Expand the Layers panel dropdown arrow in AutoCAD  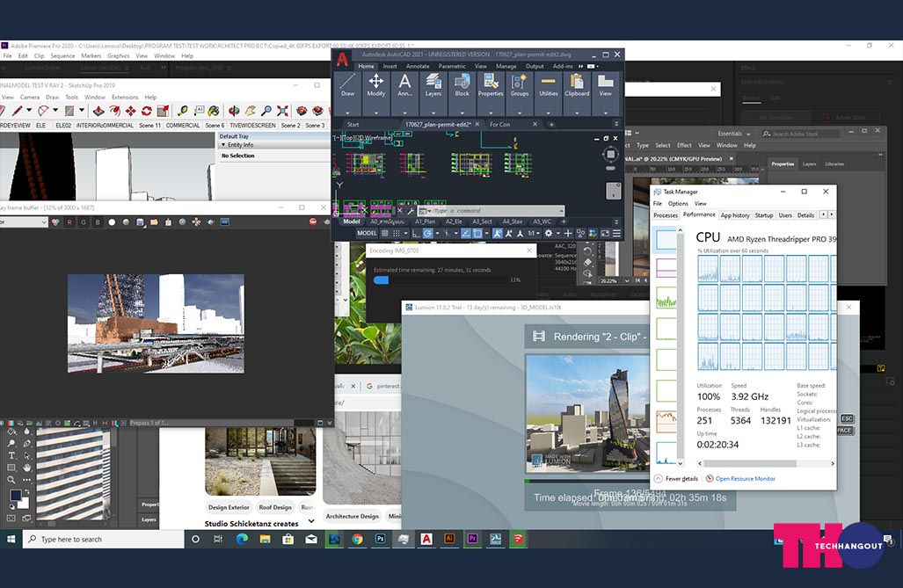(433, 113)
